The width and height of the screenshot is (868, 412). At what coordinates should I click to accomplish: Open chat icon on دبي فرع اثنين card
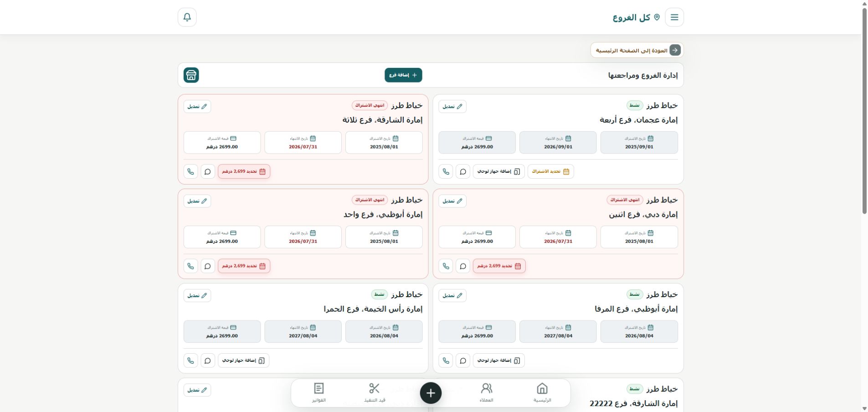coord(463,266)
